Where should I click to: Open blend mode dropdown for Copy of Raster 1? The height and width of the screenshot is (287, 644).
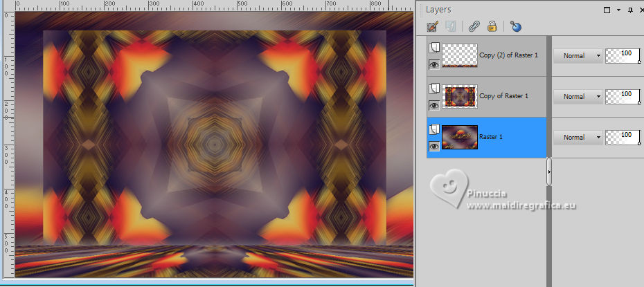[x=578, y=97]
